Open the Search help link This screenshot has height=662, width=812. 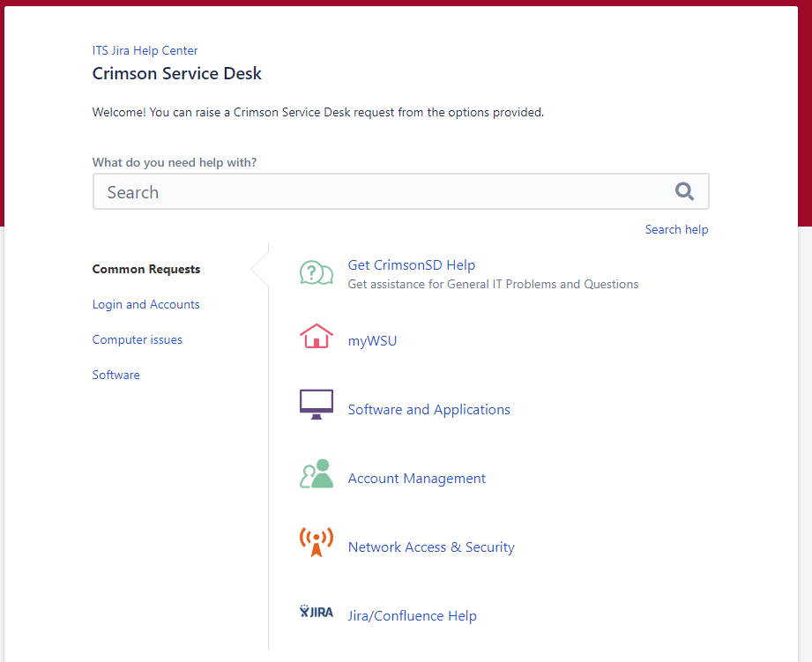point(676,229)
